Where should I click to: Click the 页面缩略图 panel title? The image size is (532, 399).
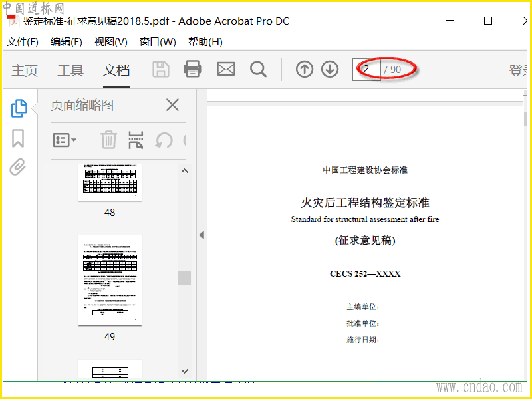point(82,105)
